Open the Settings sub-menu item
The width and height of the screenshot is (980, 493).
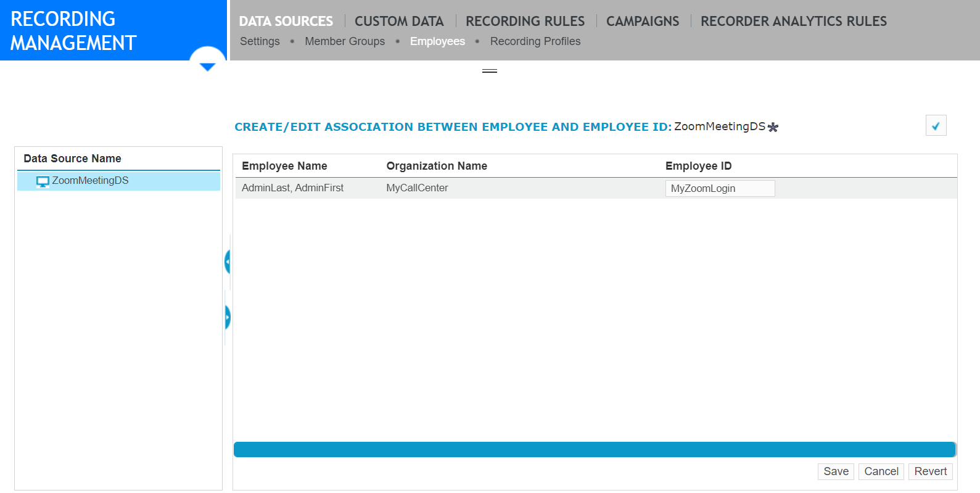(260, 41)
